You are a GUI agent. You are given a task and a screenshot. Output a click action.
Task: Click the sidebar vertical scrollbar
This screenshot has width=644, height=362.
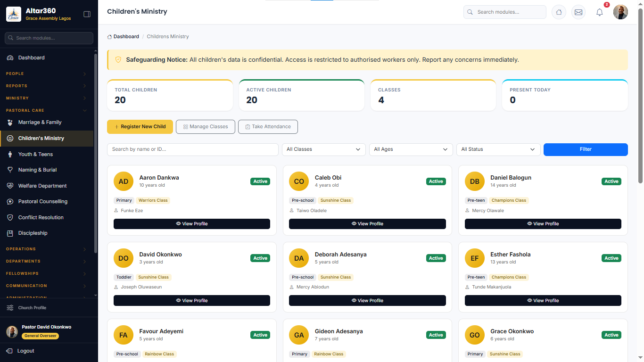(x=96, y=153)
